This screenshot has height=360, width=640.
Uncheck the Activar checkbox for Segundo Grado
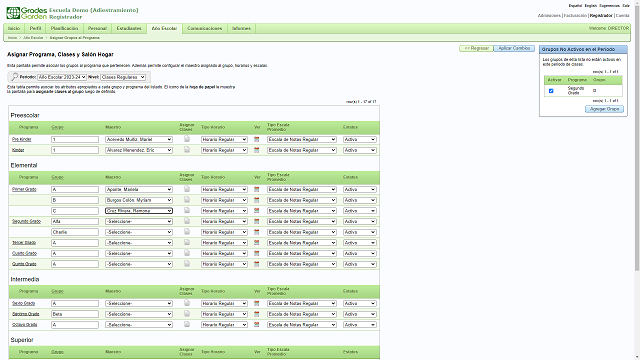(x=551, y=91)
